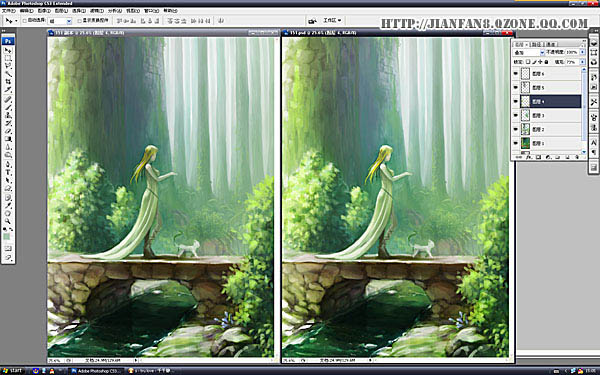Hide layer 2 with its eye icon
The image size is (600, 375).
[516, 129]
